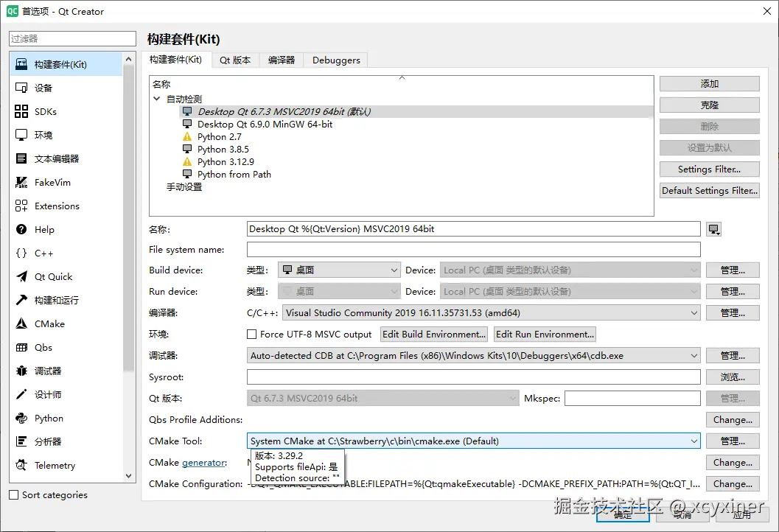This screenshot has height=532, width=779.
Task: Select the Qt Quick category icon
Action: click(21, 276)
